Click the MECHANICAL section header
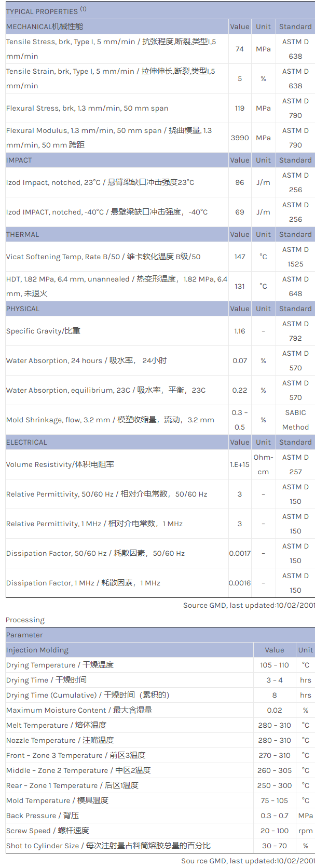The width and height of the screenshot is (315, 868). [x=45, y=26]
